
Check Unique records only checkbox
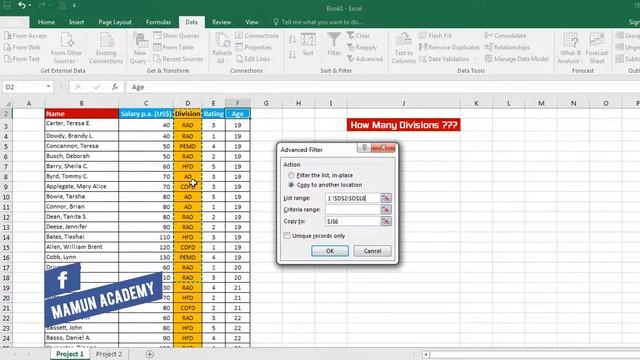click(x=287, y=236)
